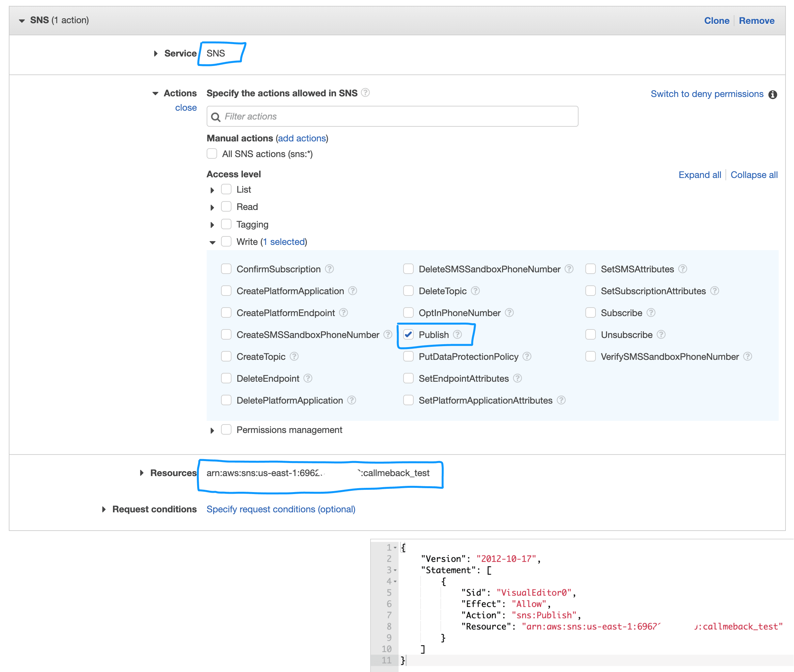Click into the Filter actions field
Image resolution: width=794 pixels, height=672 pixels.
click(x=392, y=116)
